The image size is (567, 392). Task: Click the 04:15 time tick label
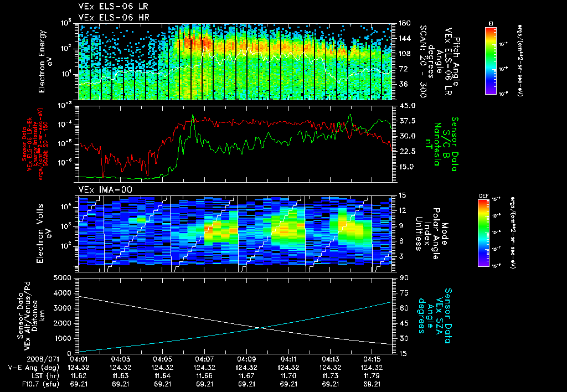pos(372,359)
